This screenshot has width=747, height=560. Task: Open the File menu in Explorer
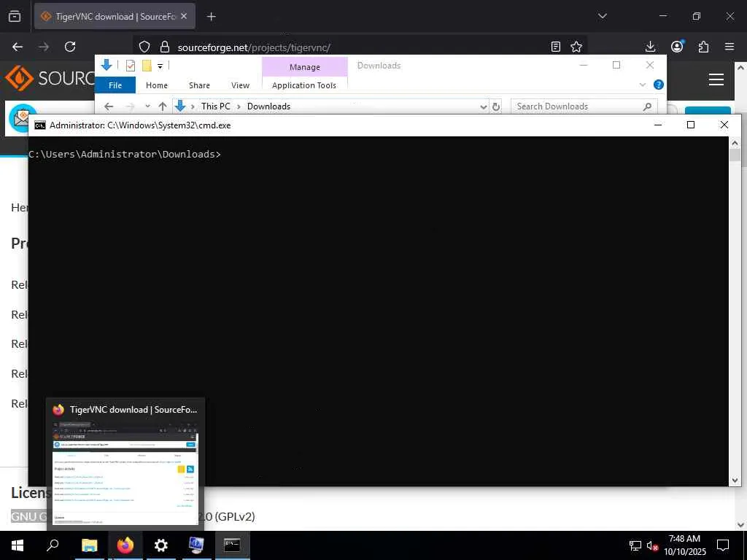[x=115, y=85]
